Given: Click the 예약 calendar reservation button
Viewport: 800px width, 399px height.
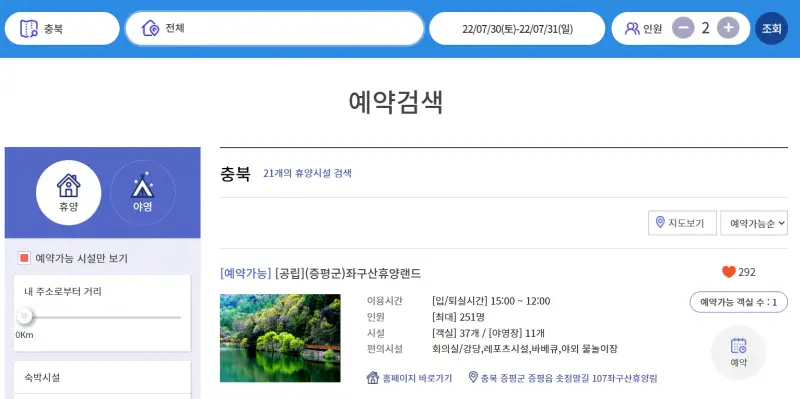Looking at the screenshot, I should tap(738, 353).
